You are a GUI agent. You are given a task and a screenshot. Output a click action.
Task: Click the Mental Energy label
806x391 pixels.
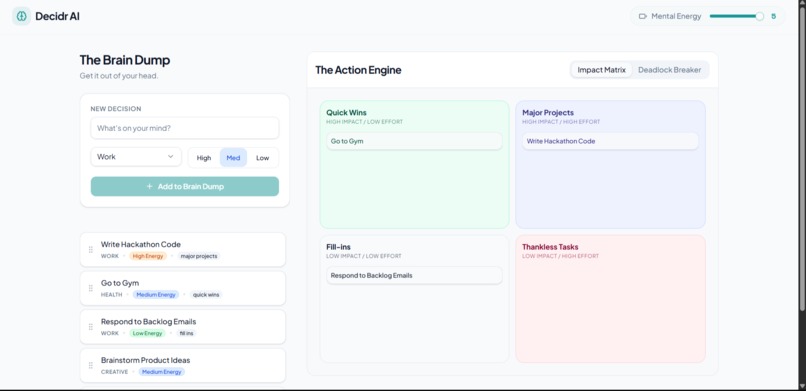click(676, 16)
